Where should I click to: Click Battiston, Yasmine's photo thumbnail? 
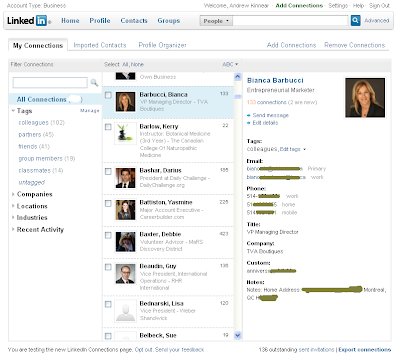(x=125, y=210)
